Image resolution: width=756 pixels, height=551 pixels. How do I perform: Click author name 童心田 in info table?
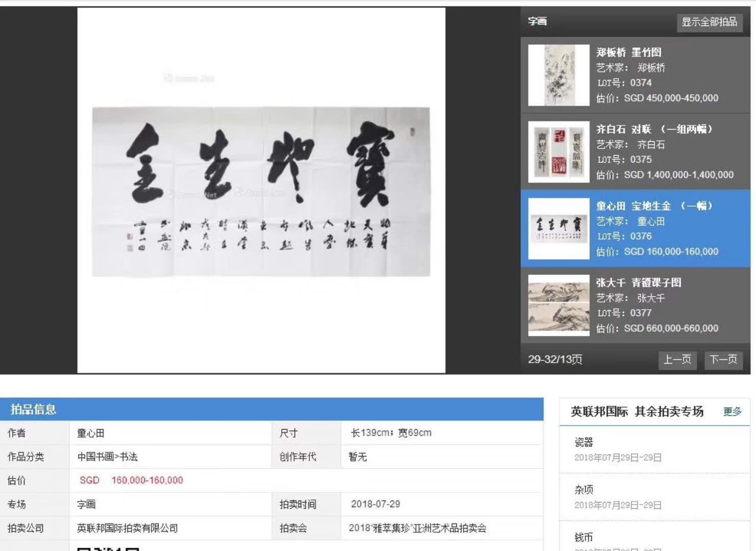91,433
